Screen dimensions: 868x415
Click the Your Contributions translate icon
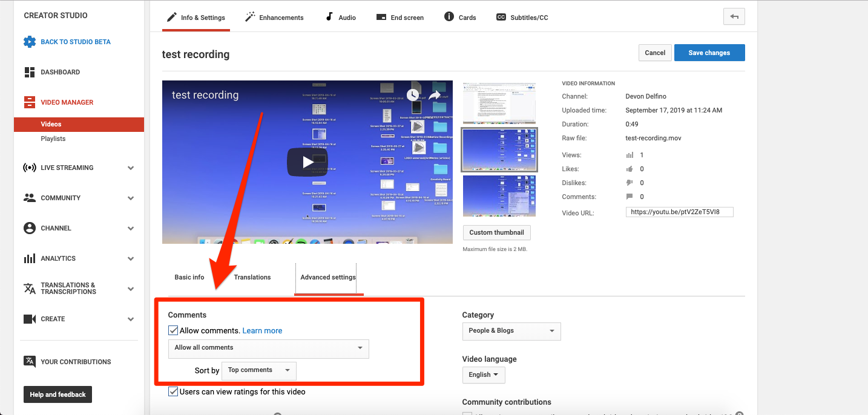30,361
